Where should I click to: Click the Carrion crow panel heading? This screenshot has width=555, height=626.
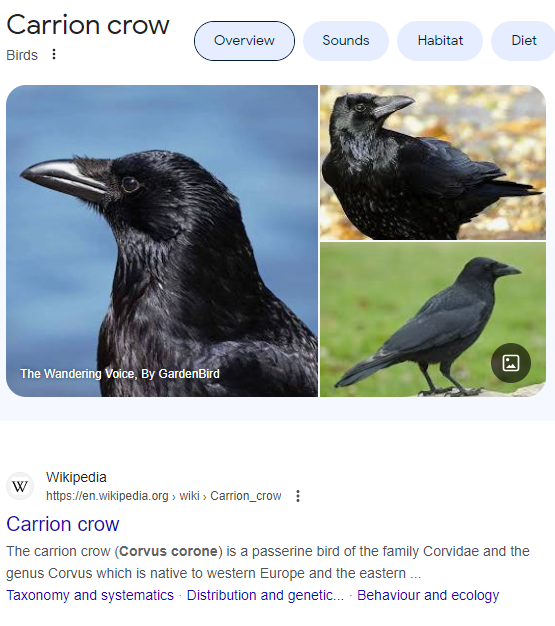click(88, 25)
